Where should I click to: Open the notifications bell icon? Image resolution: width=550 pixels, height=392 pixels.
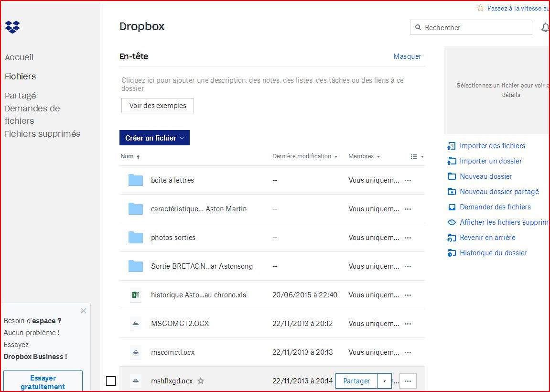(545, 27)
